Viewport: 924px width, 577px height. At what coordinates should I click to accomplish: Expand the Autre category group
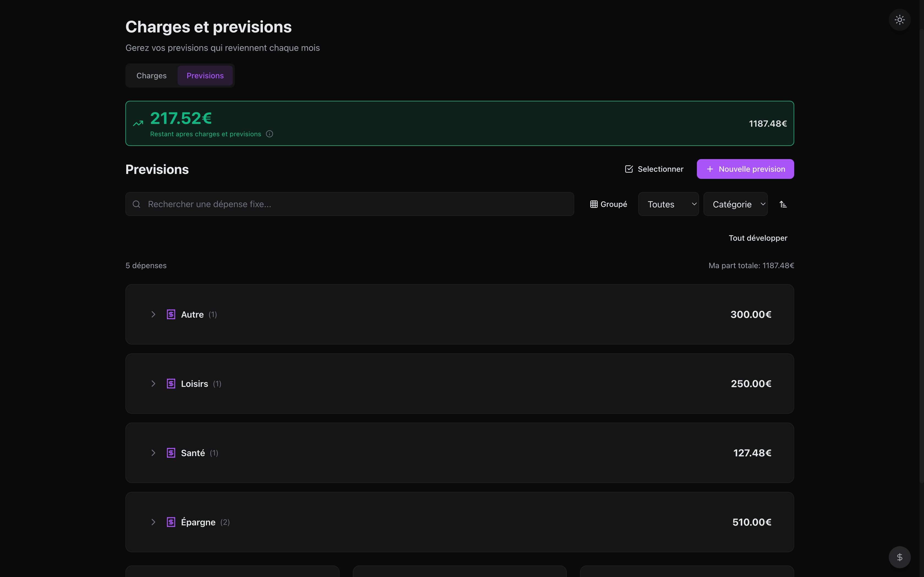coord(153,314)
